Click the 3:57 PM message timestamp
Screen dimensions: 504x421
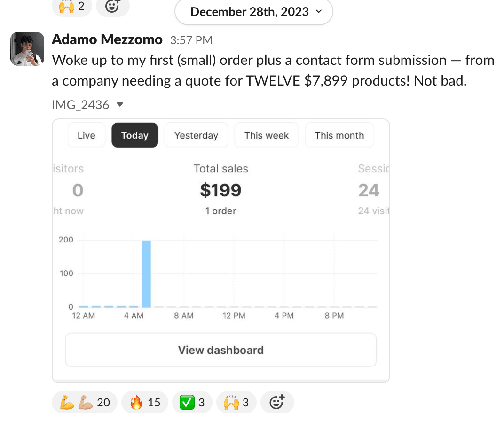click(191, 40)
